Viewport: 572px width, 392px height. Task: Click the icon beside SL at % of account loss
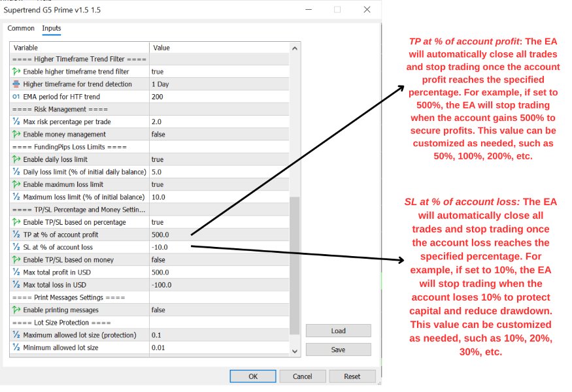[x=16, y=247]
